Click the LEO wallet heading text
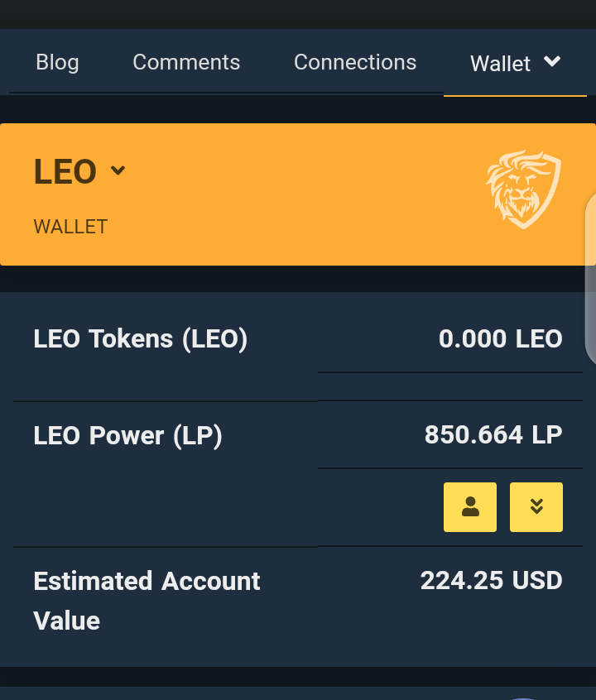The image size is (596, 700). (65, 171)
